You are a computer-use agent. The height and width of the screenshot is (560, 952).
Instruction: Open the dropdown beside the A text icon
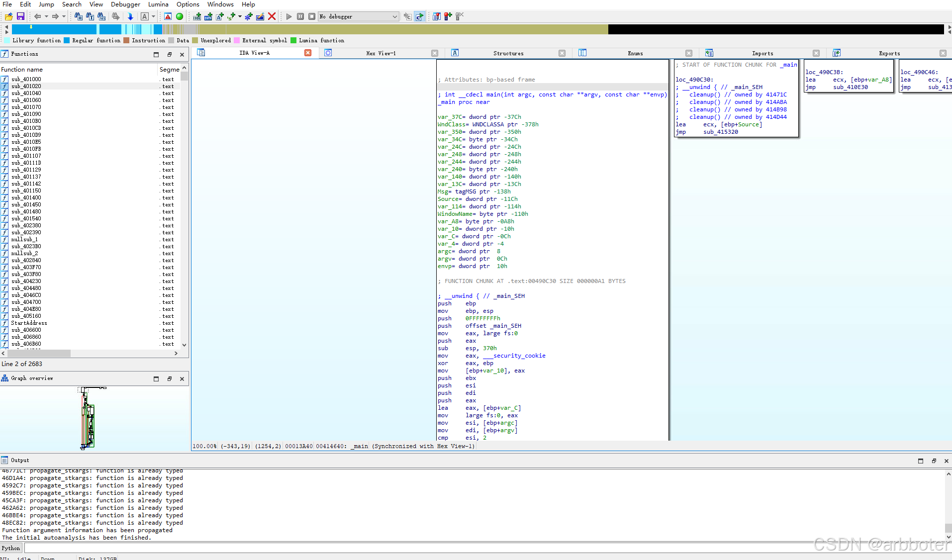154,16
